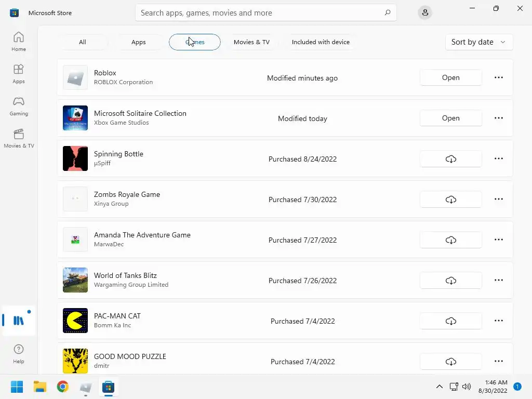Download GOOD MOOD PUZZLE via cloud icon
Image resolution: width=532 pixels, height=399 pixels.
pos(450,362)
